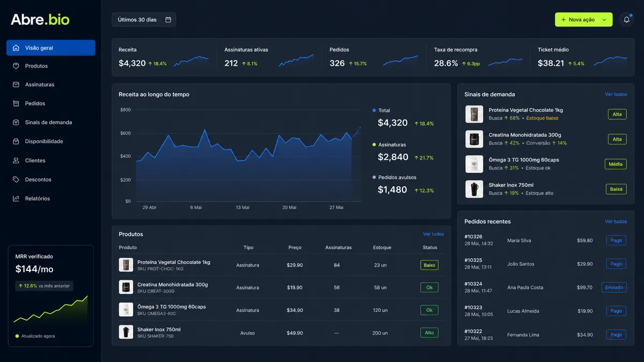The width and height of the screenshot is (644, 362).
Task: Click the Assinaturas column header in Produtos
Action: (x=339, y=248)
